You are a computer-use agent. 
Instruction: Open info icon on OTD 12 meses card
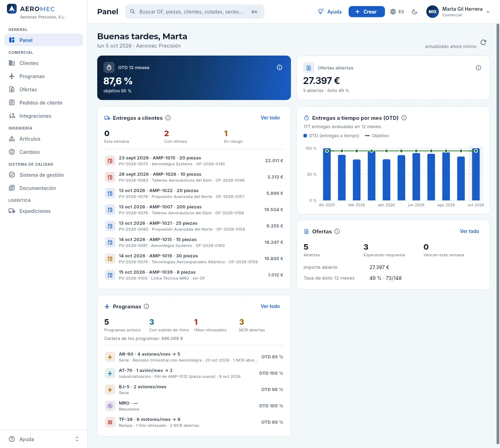coord(280,67)
